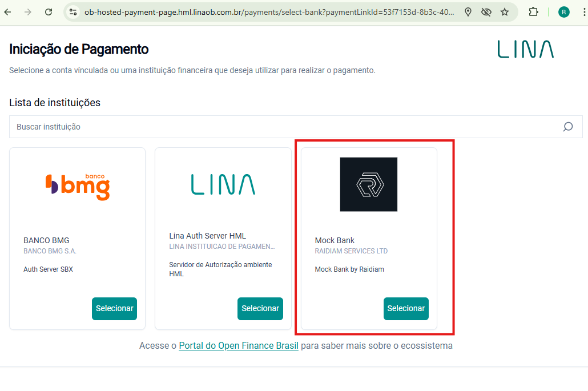This screenshot has height=391, width=588.
Task: Click the Lista de instituições heading
Action: tap(55, 103)
